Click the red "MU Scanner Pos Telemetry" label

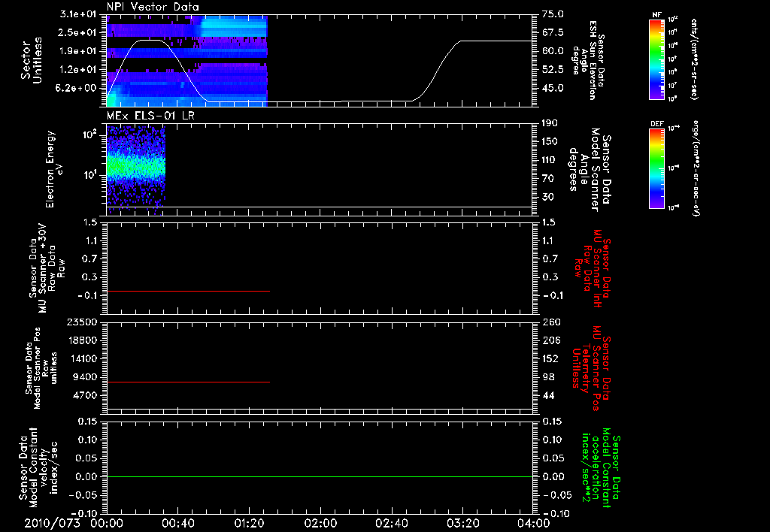pos(591,368)
